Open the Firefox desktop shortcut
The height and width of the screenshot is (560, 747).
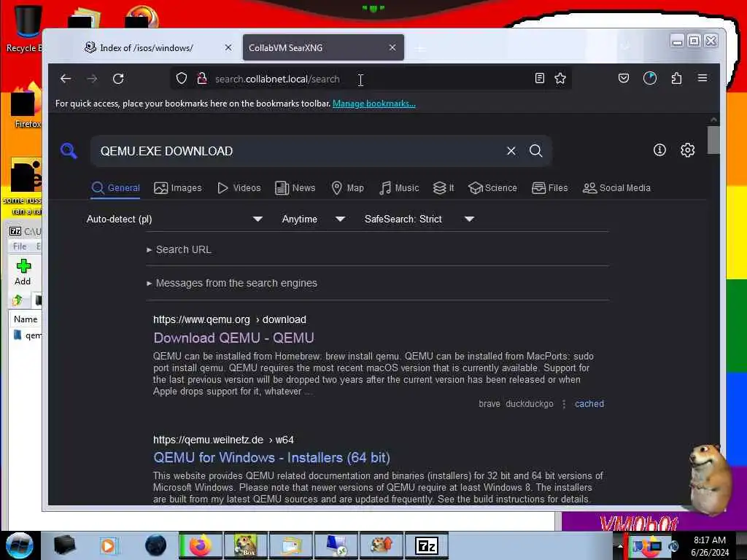pos(27,106)
